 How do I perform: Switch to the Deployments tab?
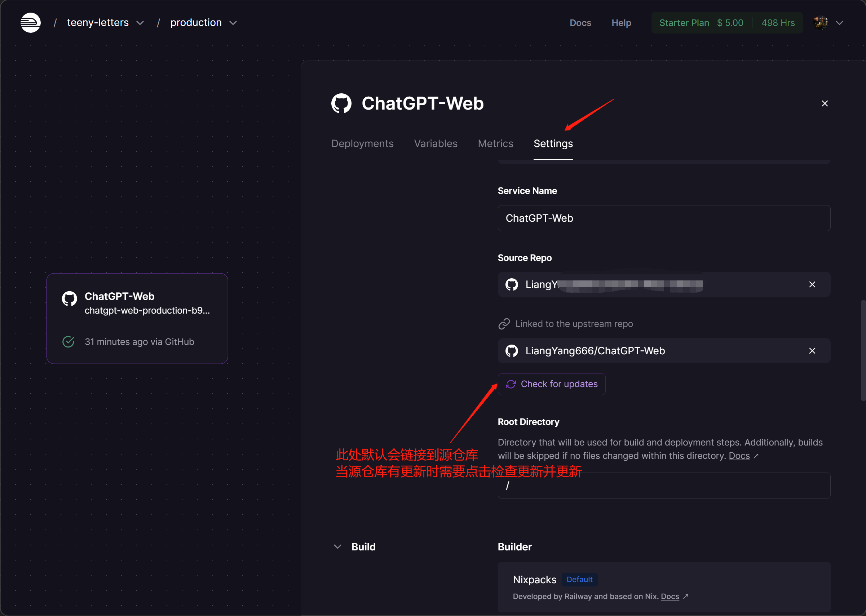pyautogui.click(x=362, y=143)
